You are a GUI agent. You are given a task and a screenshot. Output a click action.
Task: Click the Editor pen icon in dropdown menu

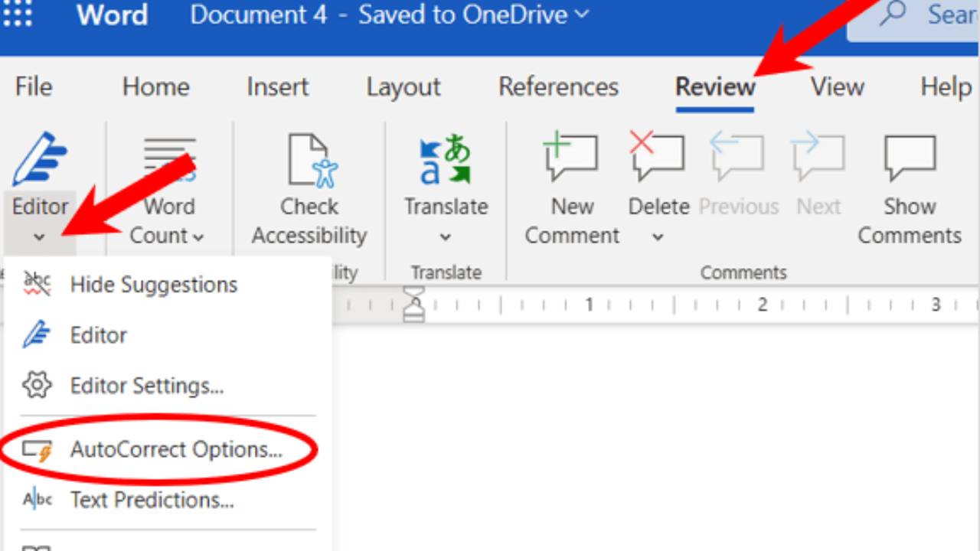coord(37,334)
